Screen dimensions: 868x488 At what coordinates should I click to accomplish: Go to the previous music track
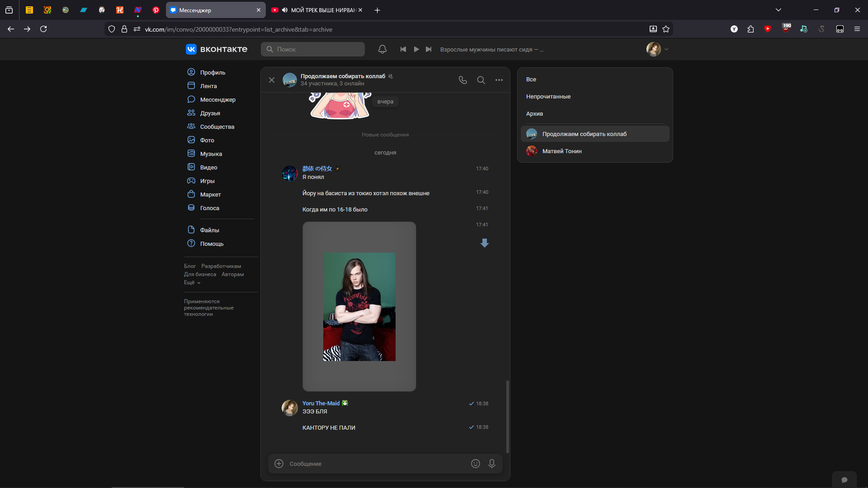coord(403,49)
